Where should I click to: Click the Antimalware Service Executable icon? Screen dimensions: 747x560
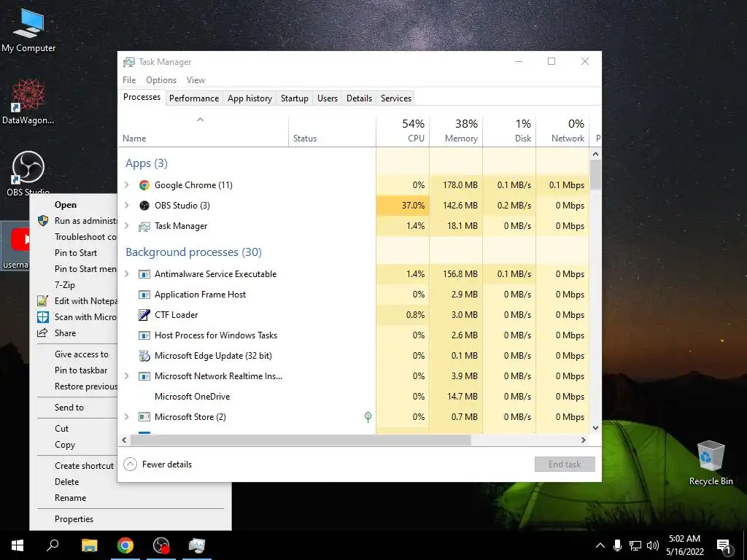144,274
